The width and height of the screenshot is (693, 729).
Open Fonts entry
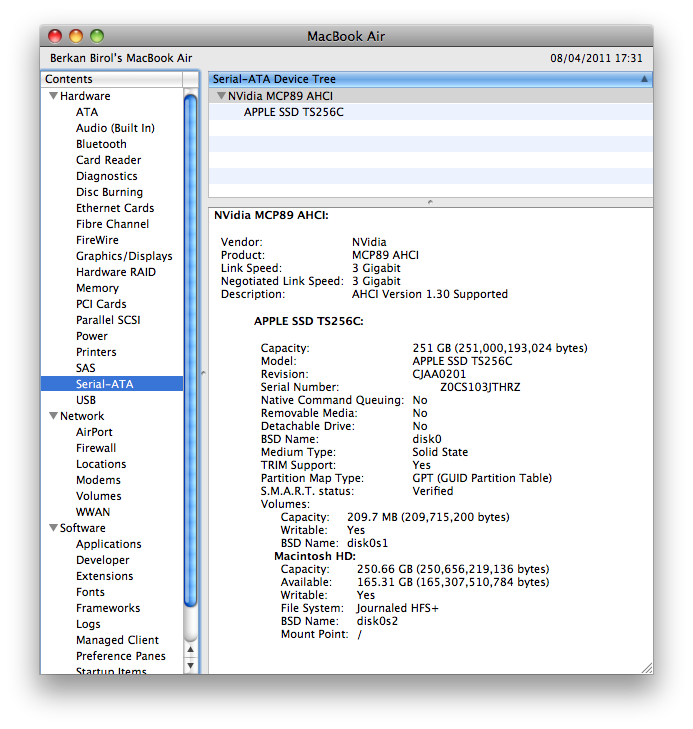point(90,592)
